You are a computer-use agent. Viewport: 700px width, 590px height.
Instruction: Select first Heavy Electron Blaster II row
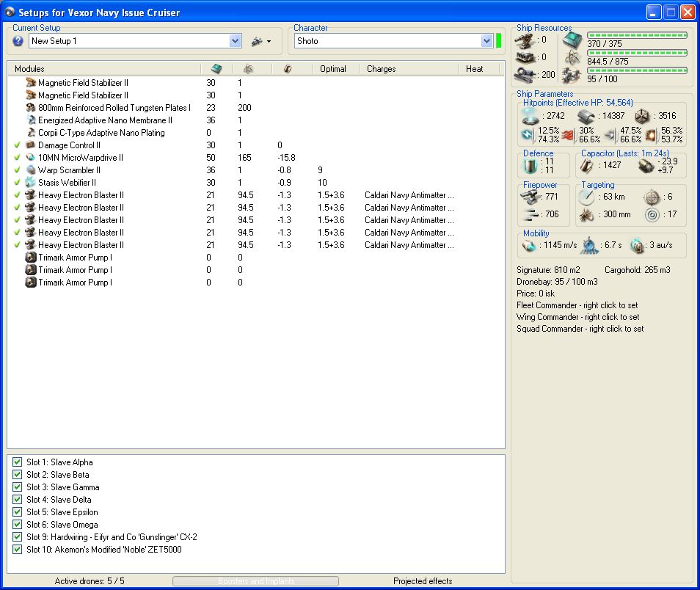pos(81,195)
